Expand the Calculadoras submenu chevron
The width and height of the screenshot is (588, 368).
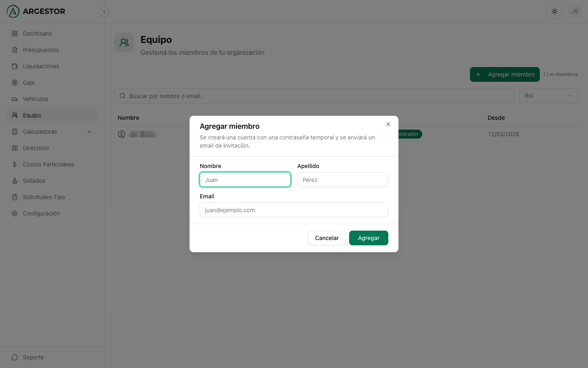pos(89,132)
